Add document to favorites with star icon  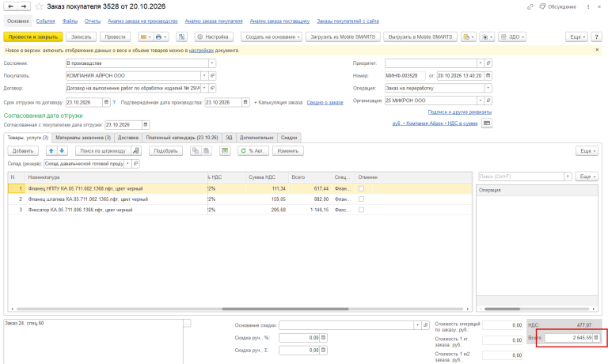click(39, 6)
